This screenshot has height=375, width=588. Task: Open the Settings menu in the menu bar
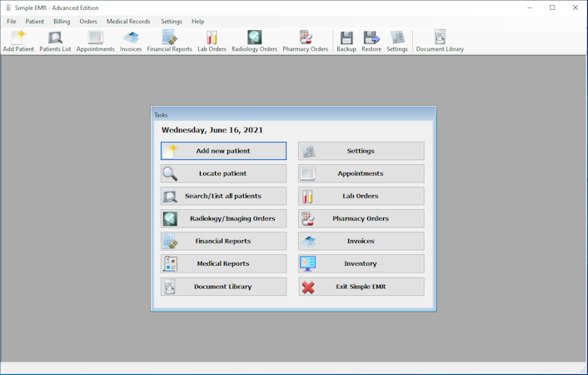pos(172,22)
